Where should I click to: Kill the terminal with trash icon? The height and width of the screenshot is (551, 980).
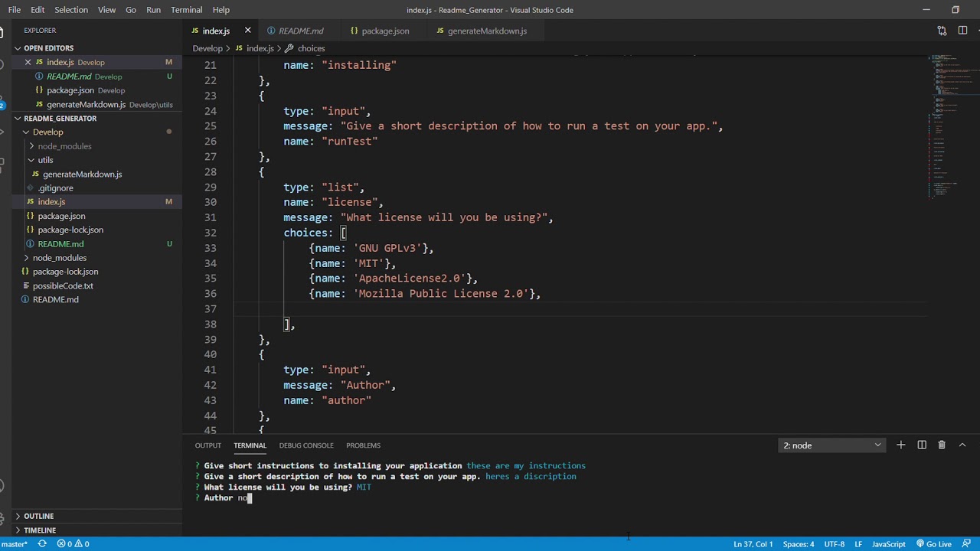click(942, 445)
